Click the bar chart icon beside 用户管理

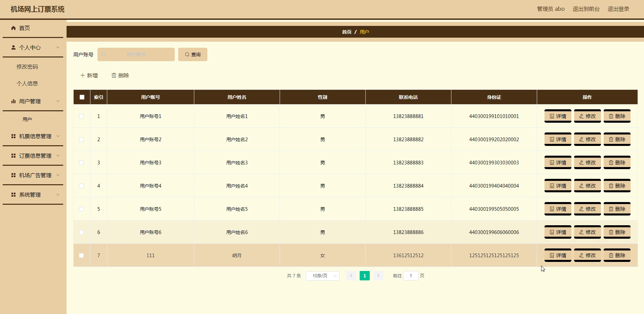pyautogui.click(x=13, y=101)
